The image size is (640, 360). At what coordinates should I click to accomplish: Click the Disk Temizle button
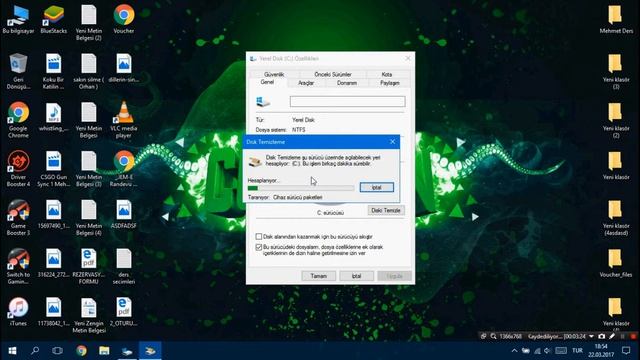pyautogui.click(x=386, y=210)
